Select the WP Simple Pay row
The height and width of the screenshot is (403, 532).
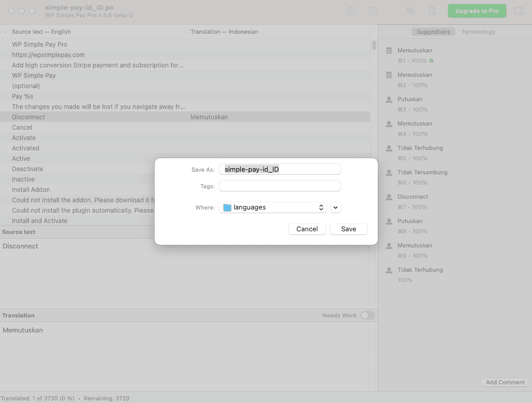tap(185, 76)
